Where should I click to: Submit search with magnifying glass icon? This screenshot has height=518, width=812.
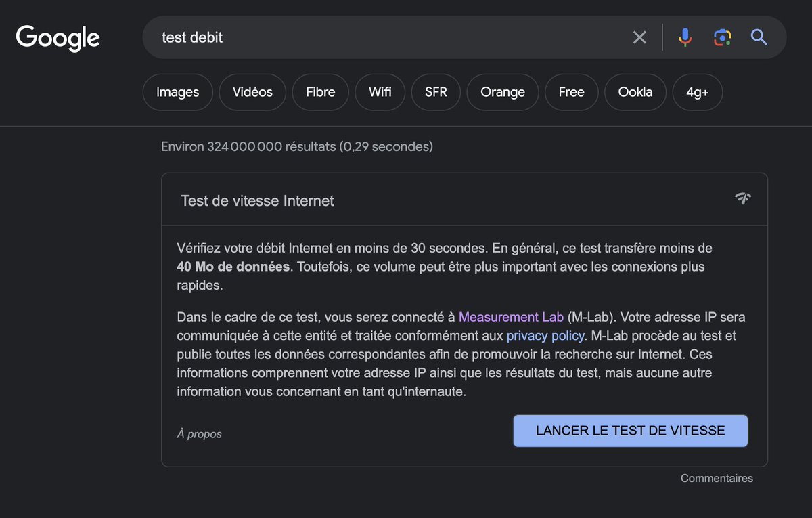759,37
